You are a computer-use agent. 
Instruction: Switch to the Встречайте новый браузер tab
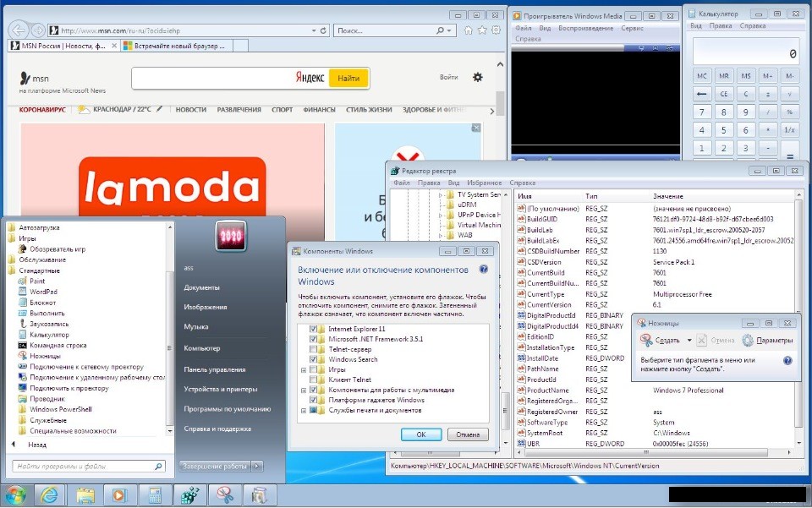pyautogui.click(x=178, y=46)
